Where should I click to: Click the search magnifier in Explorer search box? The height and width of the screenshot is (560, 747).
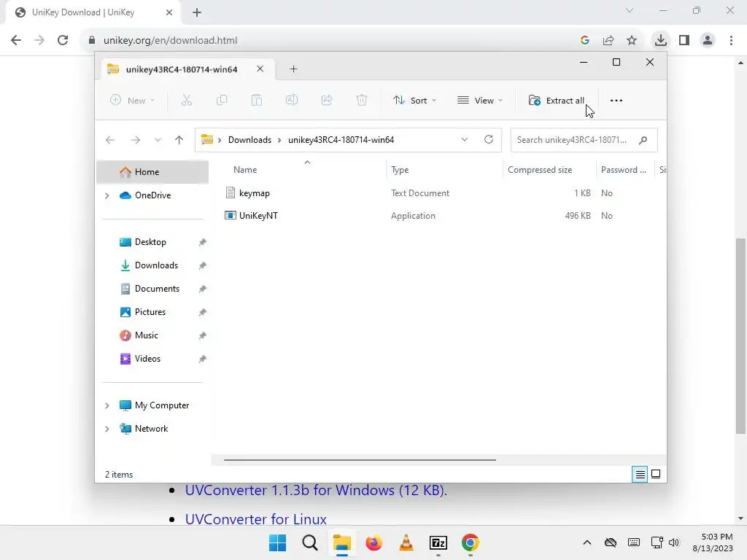(643, 140)
